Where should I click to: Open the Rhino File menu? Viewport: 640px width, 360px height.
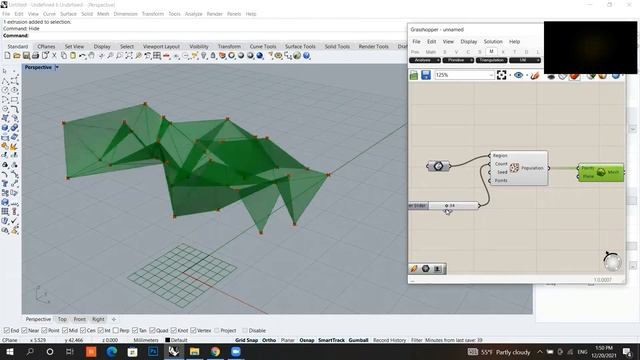point(6,14)
